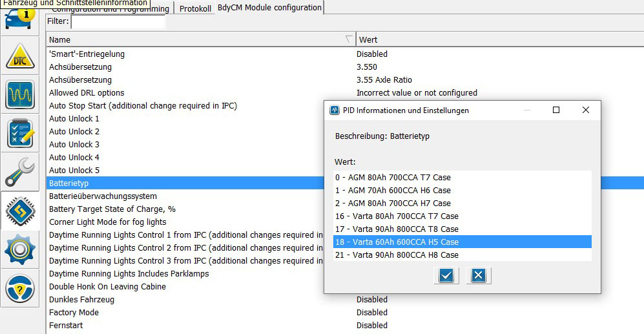Image resolution: width=644 pixels, height=334 pixels.
Task: Switch to the Protokoll tab
Action: tap(195, 8)
